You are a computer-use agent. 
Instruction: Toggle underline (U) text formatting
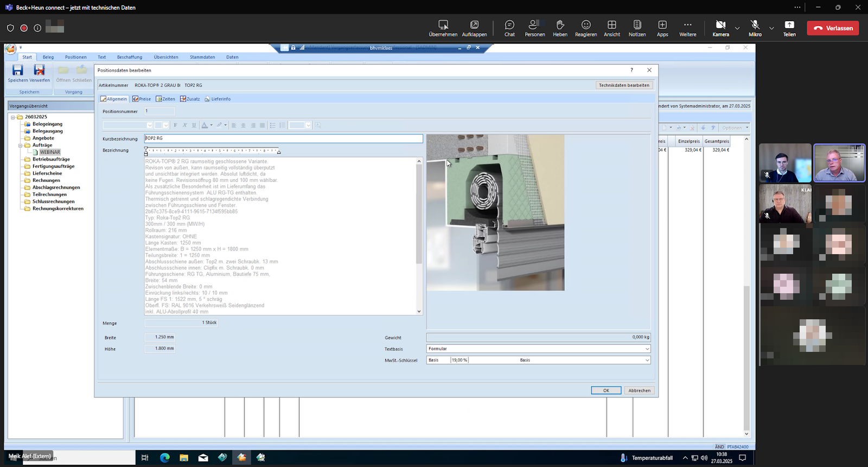[194, 125]
